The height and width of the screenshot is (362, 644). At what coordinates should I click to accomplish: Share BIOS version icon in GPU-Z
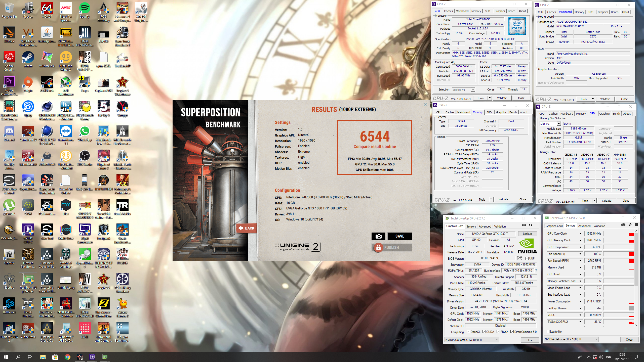(x=519, y=258)
